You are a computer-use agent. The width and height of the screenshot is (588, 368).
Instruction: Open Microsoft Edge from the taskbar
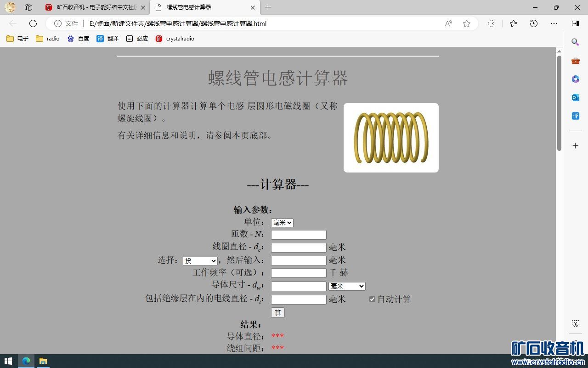[26, 361]
